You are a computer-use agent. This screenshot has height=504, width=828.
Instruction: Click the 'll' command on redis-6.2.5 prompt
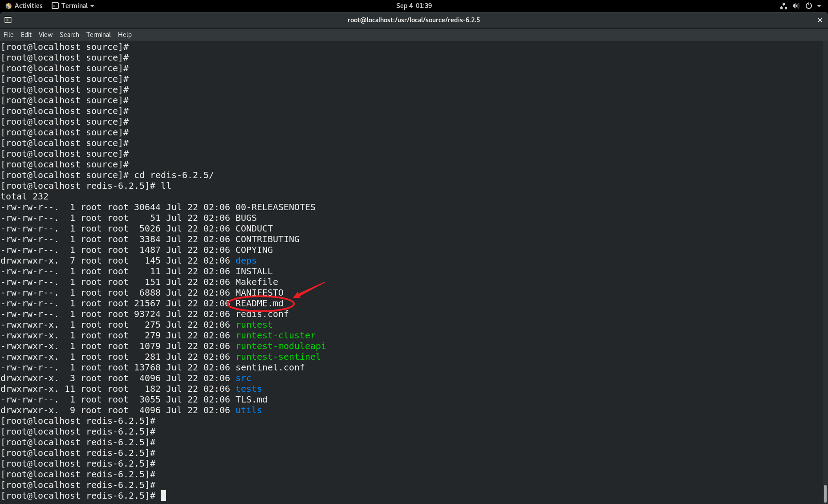(x=166, y=186)
